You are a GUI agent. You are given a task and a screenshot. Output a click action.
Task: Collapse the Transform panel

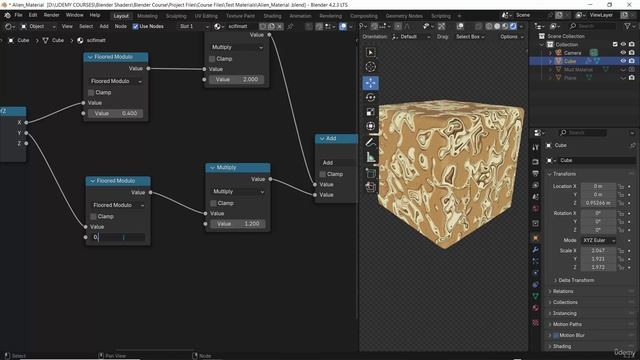pyautogui.click(x=564, y=174)
